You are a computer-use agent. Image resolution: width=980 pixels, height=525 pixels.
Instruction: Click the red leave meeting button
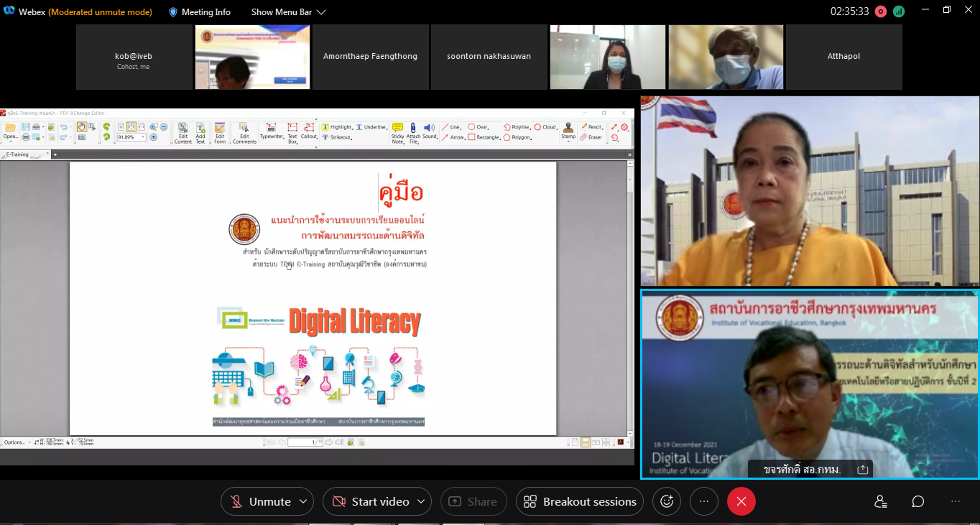741,501
